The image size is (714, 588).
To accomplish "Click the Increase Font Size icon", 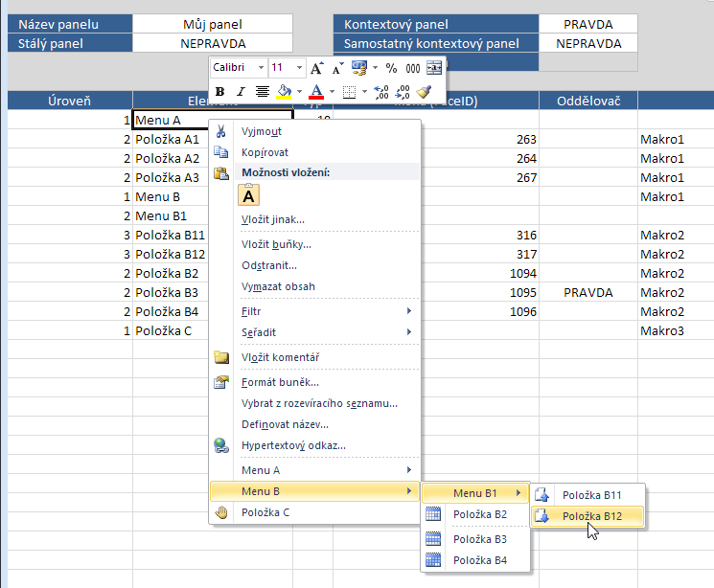I will click(317, 68).
